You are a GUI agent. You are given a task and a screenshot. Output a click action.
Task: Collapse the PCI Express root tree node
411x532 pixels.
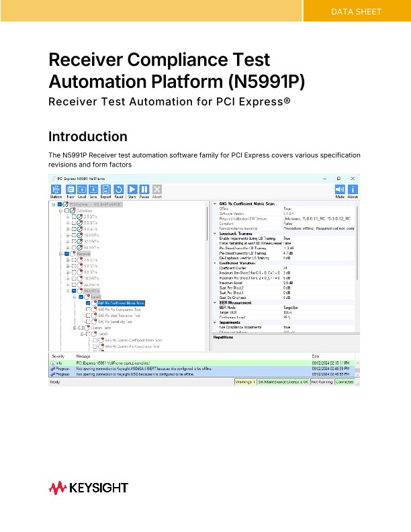(54, 205)
